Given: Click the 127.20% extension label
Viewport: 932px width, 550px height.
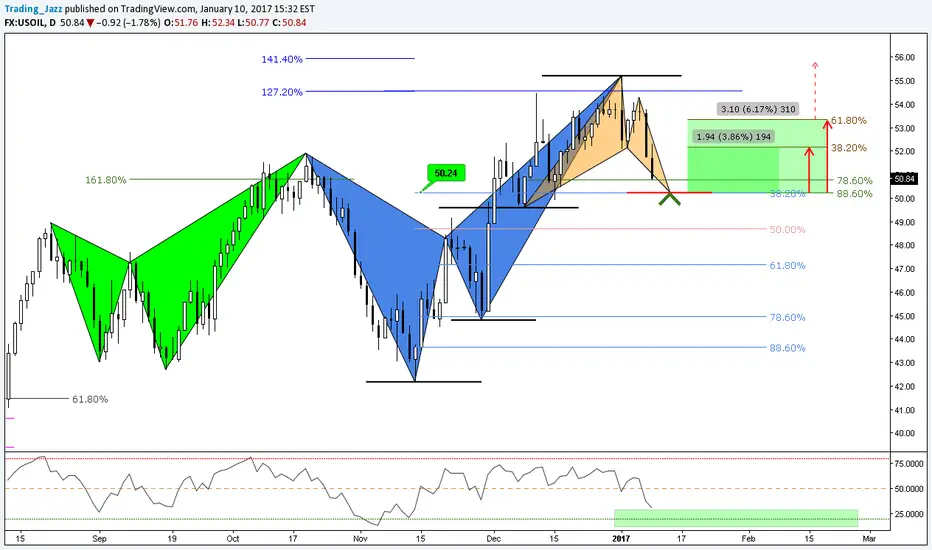Looking at the screenshot, I should click(x=282, y=92).
